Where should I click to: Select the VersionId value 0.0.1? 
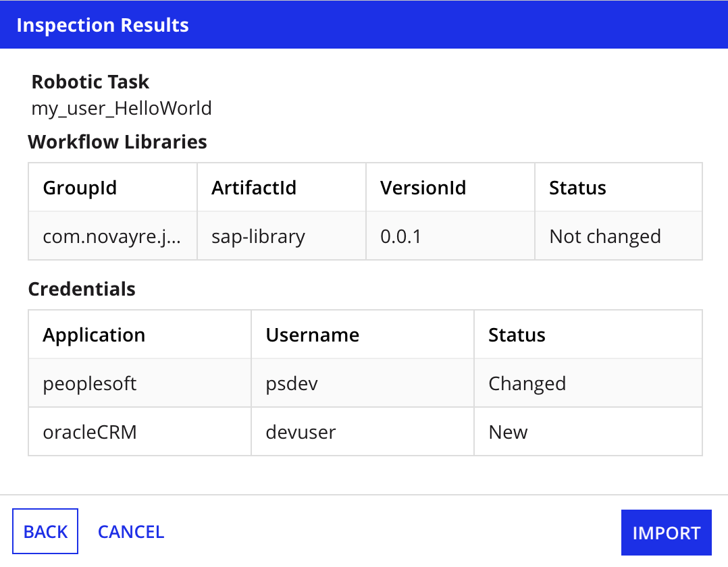(x=402, y=236)
